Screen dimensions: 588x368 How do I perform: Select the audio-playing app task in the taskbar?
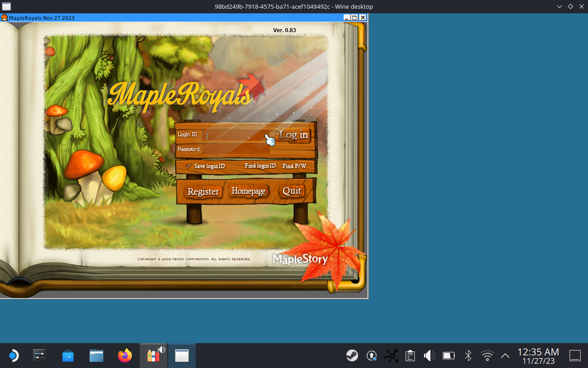(x=153, y=356)
